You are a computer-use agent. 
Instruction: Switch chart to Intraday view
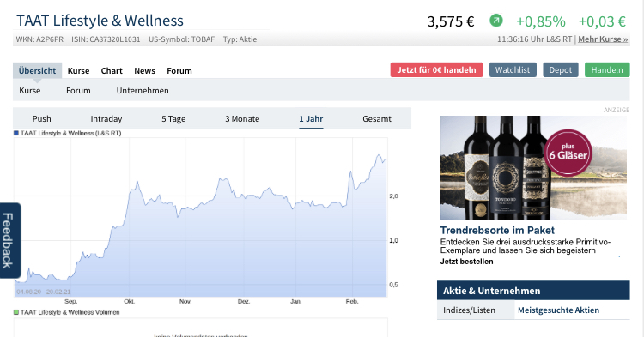pos(106,119)
